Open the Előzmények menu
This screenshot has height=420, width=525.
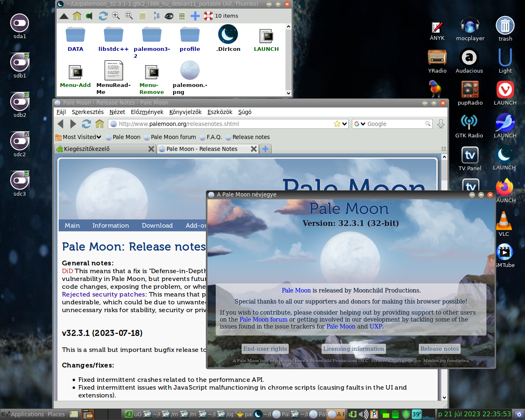147,112
